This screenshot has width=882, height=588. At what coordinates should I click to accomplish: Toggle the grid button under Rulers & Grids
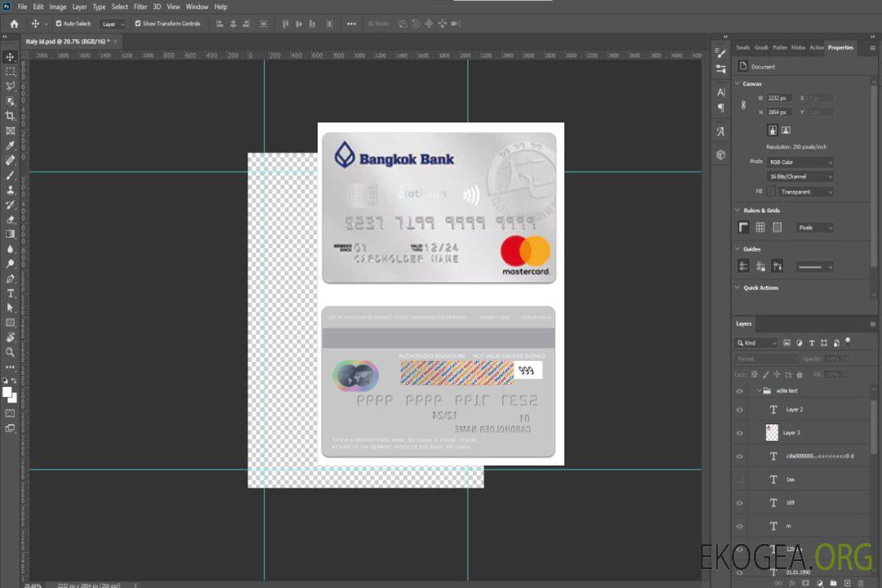760,227
